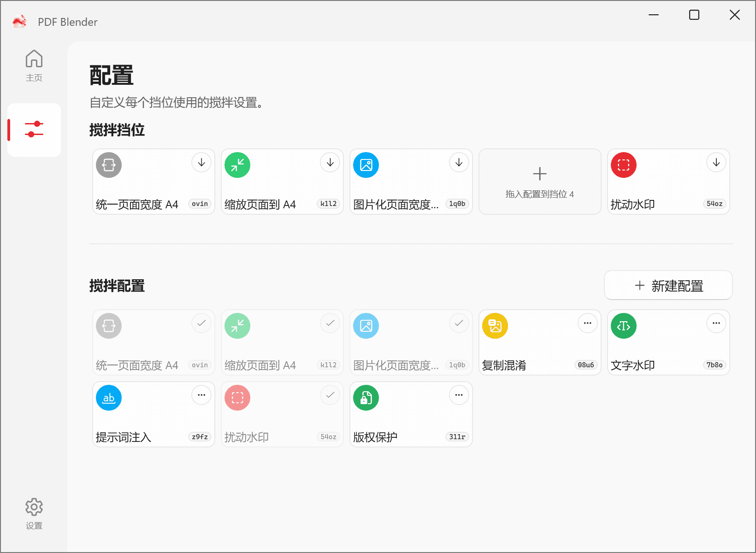The width and height of the screenshot is (756, 553).
Task: Open 设置 settings from the sidebar
Action: point(34,513)
